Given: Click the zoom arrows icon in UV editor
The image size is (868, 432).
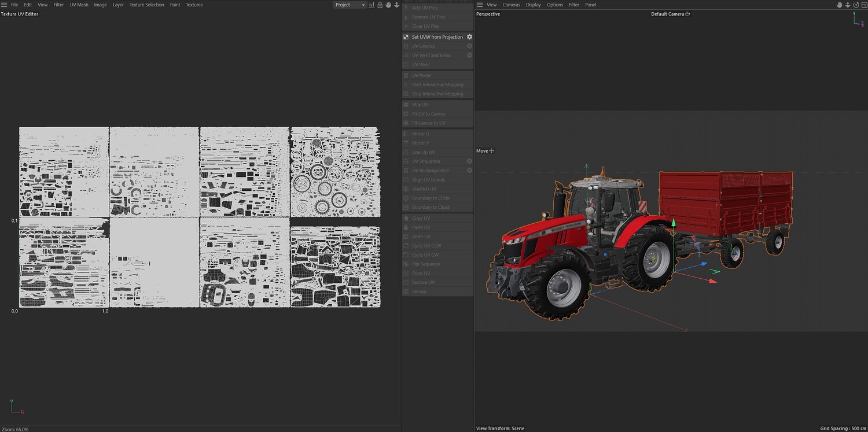Looking at the screenshot, I should point(396,5).
